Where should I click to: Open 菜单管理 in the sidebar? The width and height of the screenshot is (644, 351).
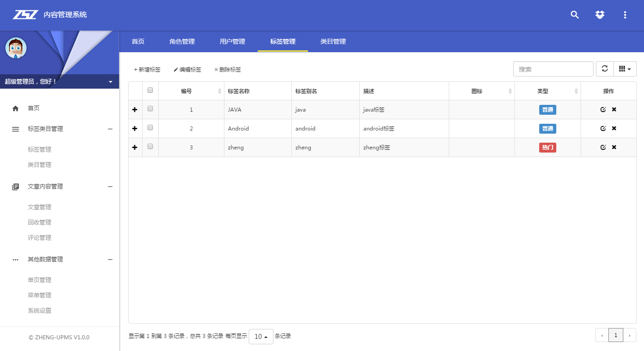click(x=40, y=295)
